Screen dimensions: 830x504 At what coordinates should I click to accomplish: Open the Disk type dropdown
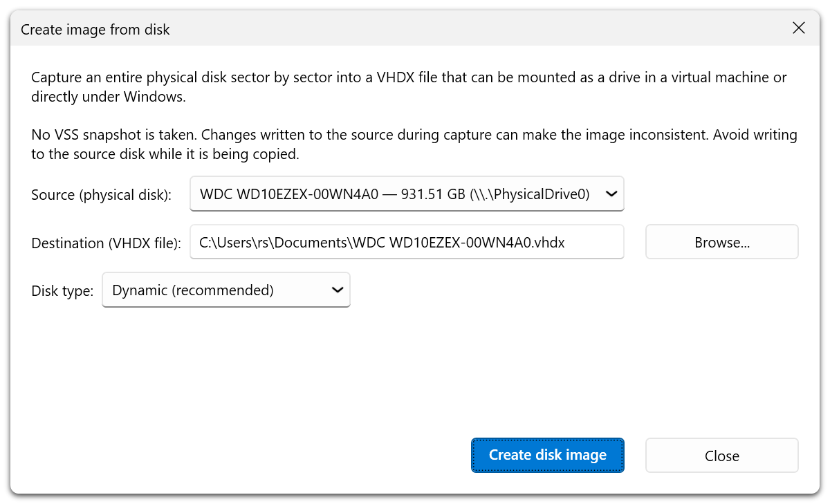coord(226,290)
